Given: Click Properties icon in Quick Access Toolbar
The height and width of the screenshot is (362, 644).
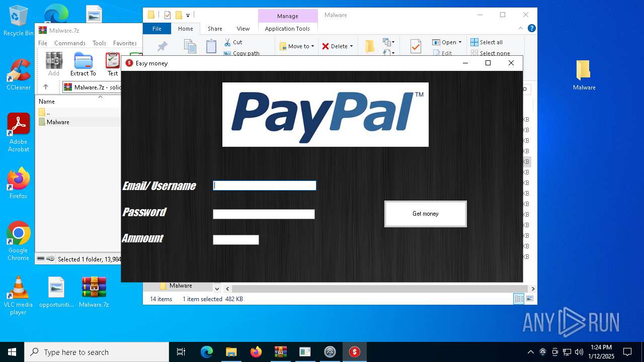Looking at the screenshot, I should click(168, 15).
